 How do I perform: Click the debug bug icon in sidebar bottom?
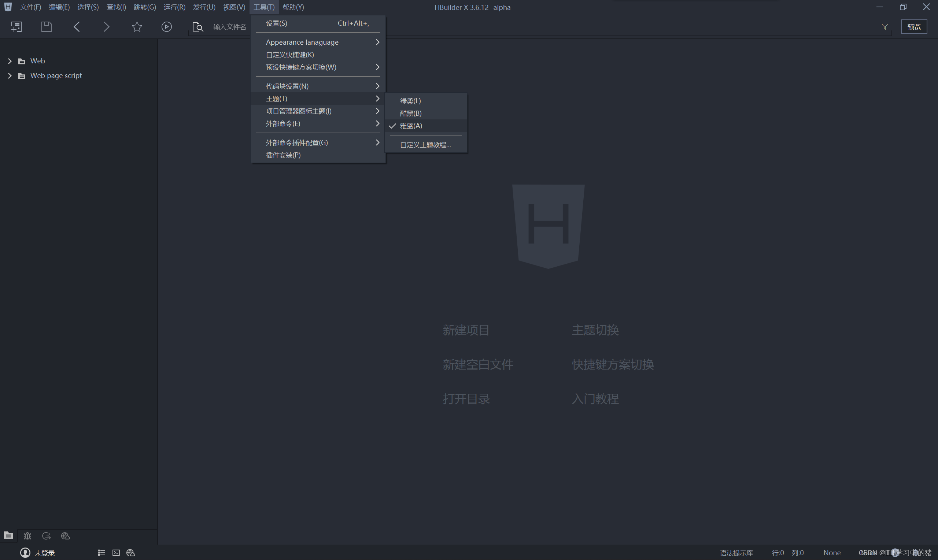click(x=27, y=536)
